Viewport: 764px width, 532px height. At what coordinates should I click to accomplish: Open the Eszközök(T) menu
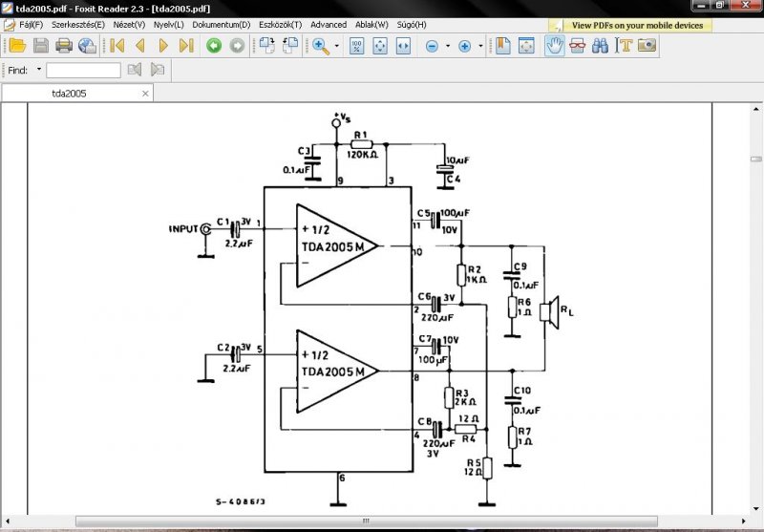[x=280, y=25]
